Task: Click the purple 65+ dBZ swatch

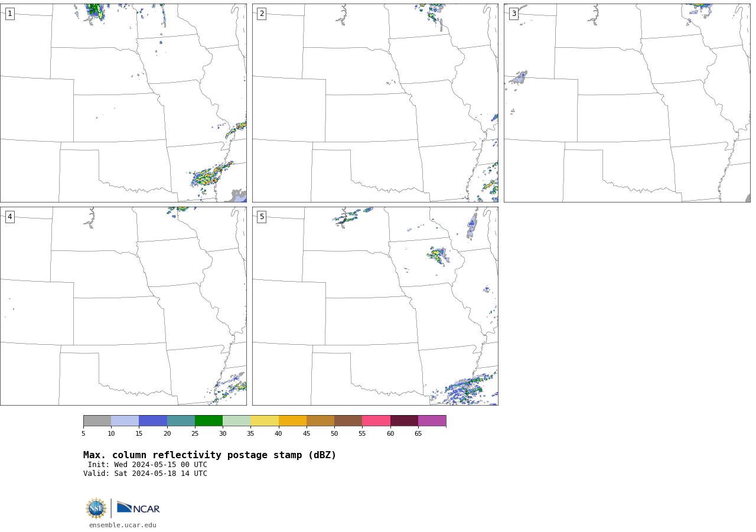Action: 432,421
